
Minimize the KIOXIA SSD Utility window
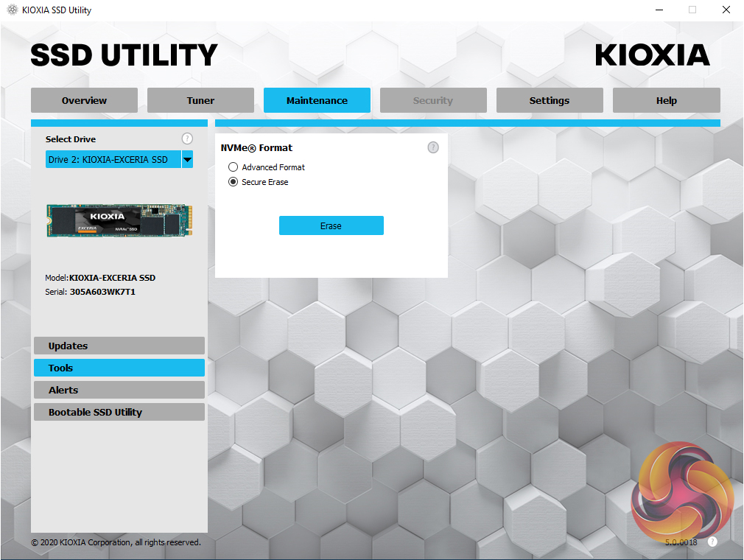click(659, 10)
